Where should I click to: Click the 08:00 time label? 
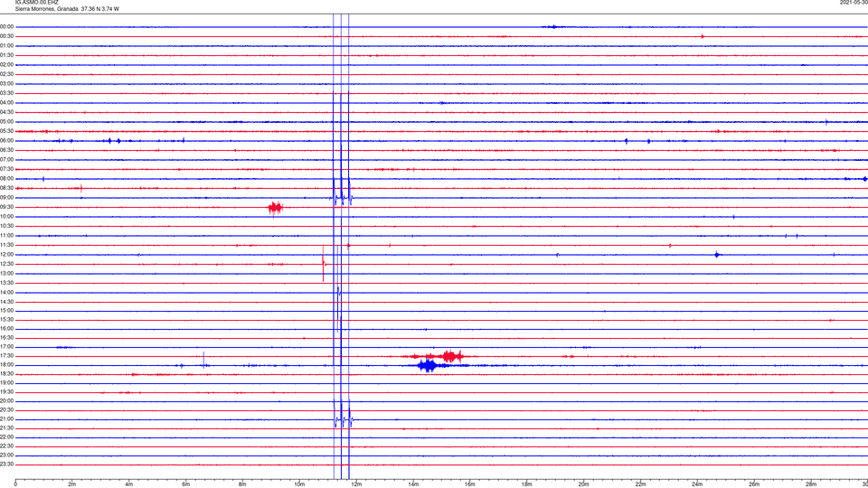[7, 179]
